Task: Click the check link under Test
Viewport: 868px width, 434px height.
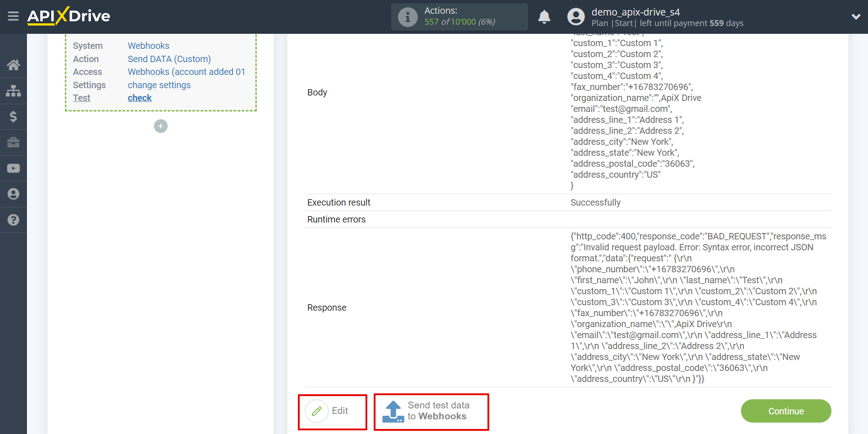Action: [139, 98]
